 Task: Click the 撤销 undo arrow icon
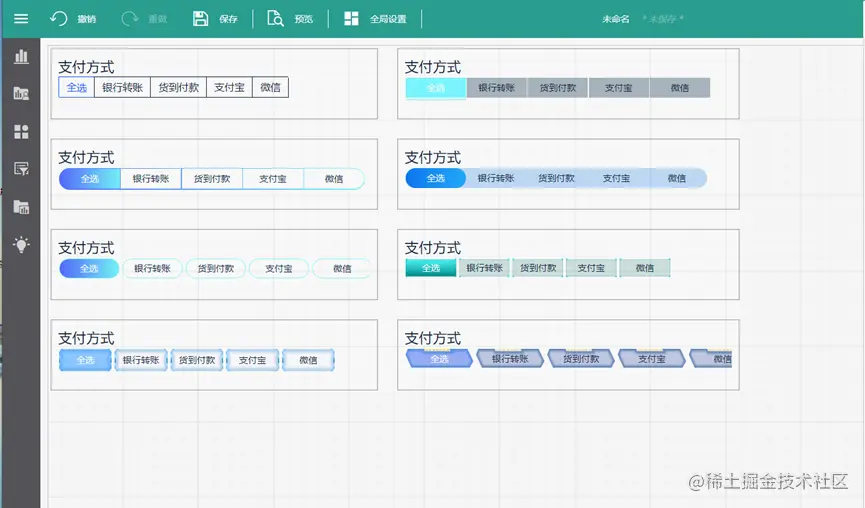point(58,19)
